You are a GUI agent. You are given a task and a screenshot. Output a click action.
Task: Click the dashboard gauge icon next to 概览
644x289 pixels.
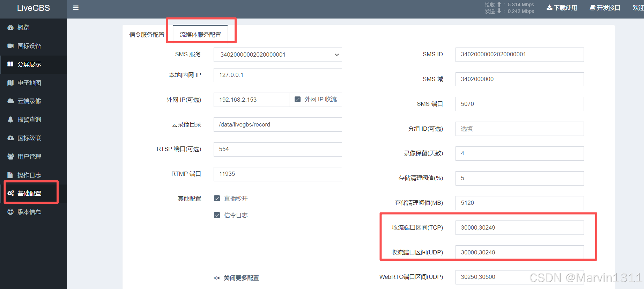(10, 27)
